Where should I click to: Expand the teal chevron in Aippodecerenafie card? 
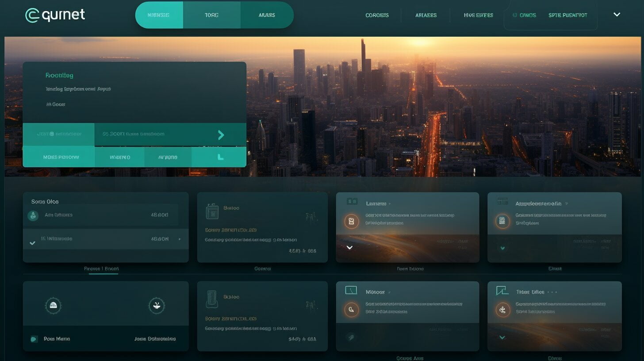[x=502, y=248]
